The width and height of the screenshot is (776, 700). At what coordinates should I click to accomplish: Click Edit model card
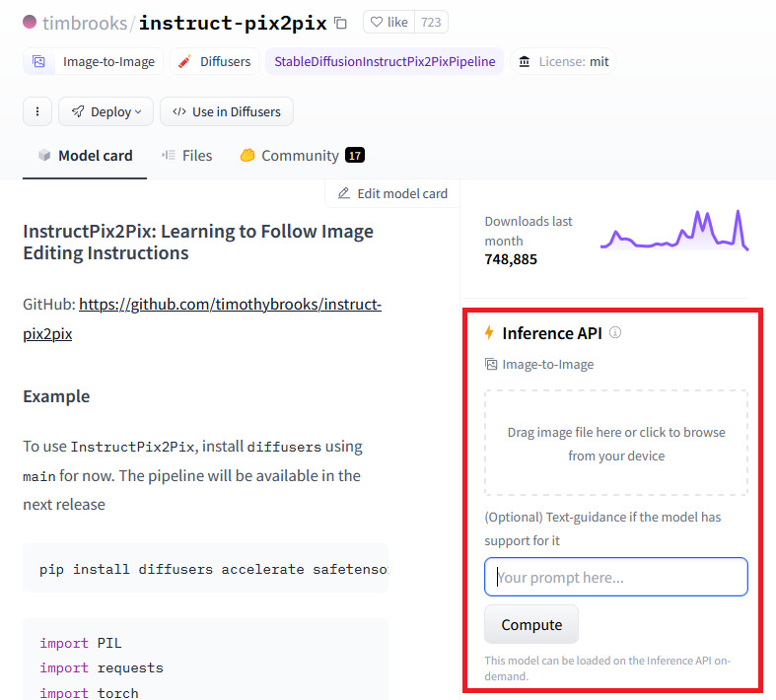[x=392, y=193]
